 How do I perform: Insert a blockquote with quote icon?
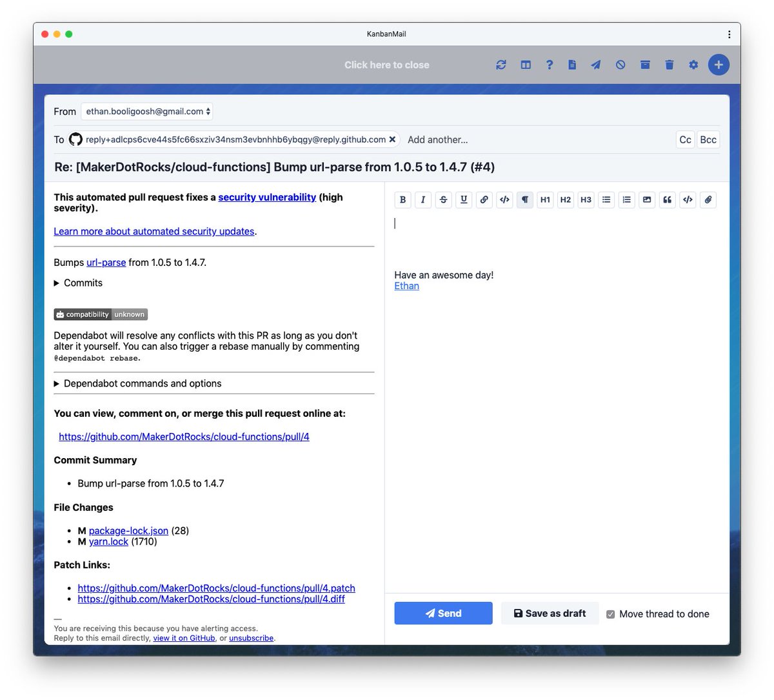click(668, 200)
